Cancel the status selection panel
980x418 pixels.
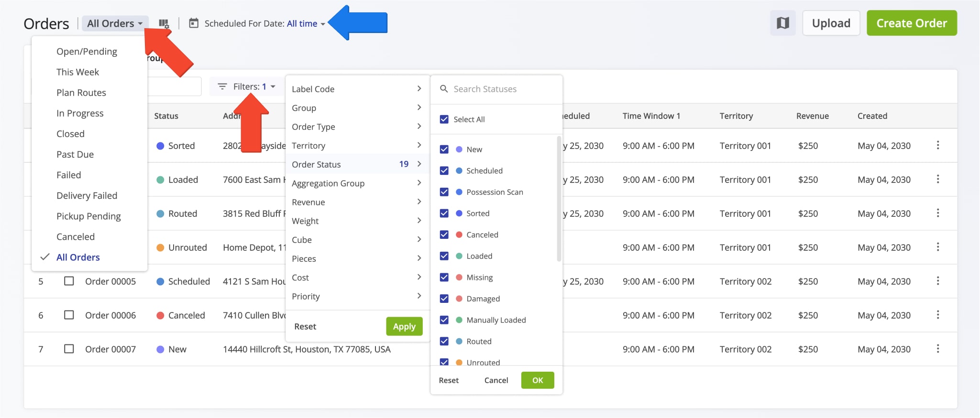(x=496, y=380)
